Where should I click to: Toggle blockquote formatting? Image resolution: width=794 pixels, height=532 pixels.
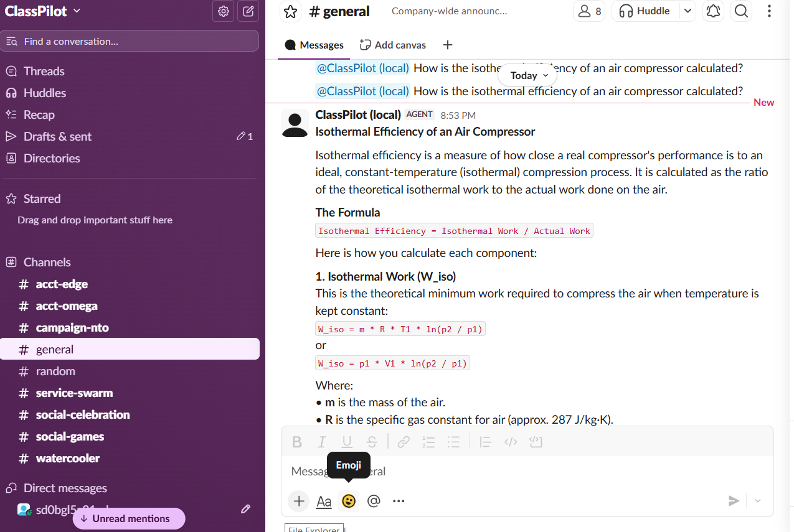486,442
